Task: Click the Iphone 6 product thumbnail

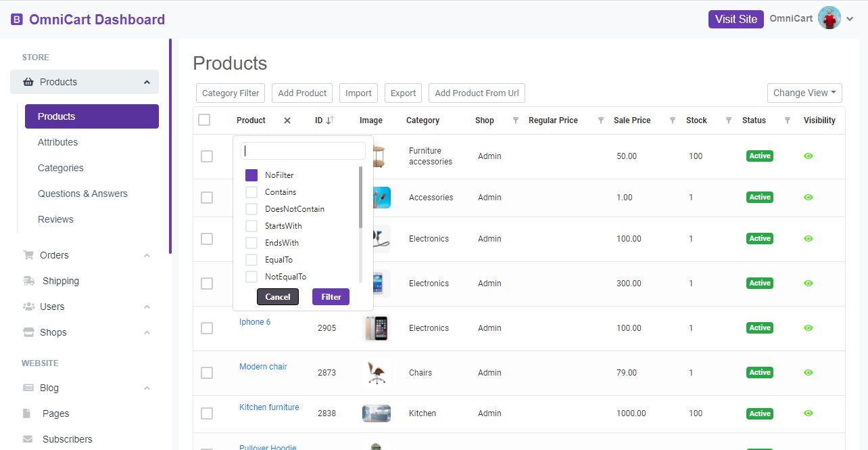Action: point(377,328)
